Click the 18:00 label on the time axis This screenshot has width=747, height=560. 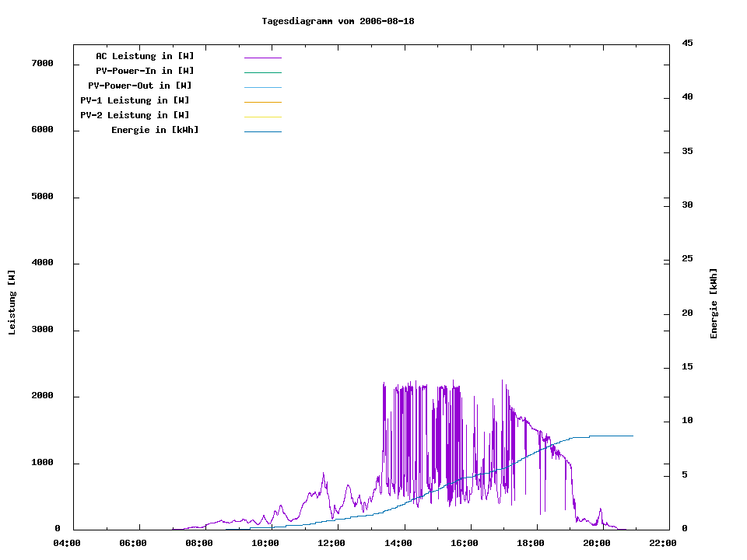click(x=531, y=543)
